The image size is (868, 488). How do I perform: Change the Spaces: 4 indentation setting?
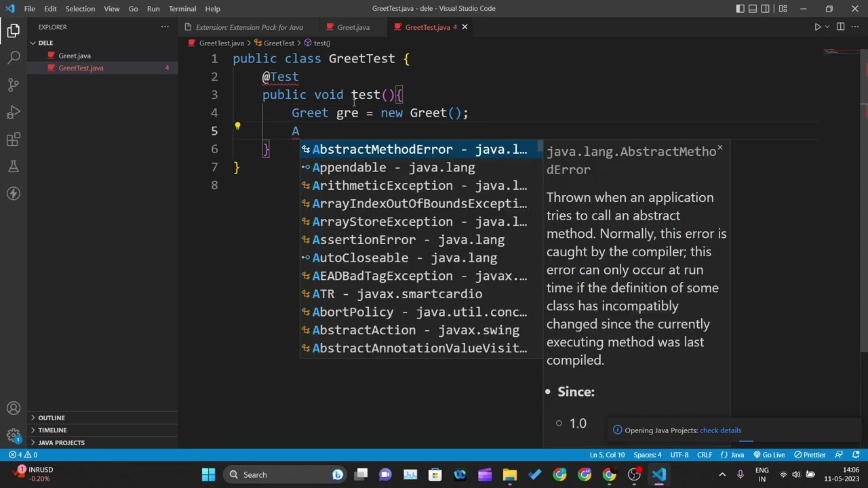point(647,455)
